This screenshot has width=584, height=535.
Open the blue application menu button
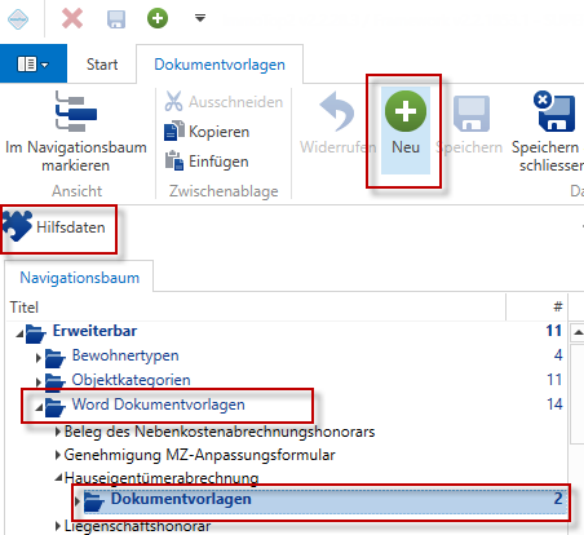pos(34,64)
